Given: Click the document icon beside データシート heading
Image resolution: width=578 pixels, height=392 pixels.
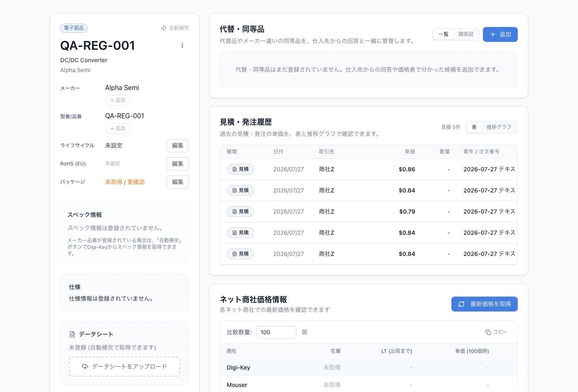Looking at the screenshot, I should [72, 334].
